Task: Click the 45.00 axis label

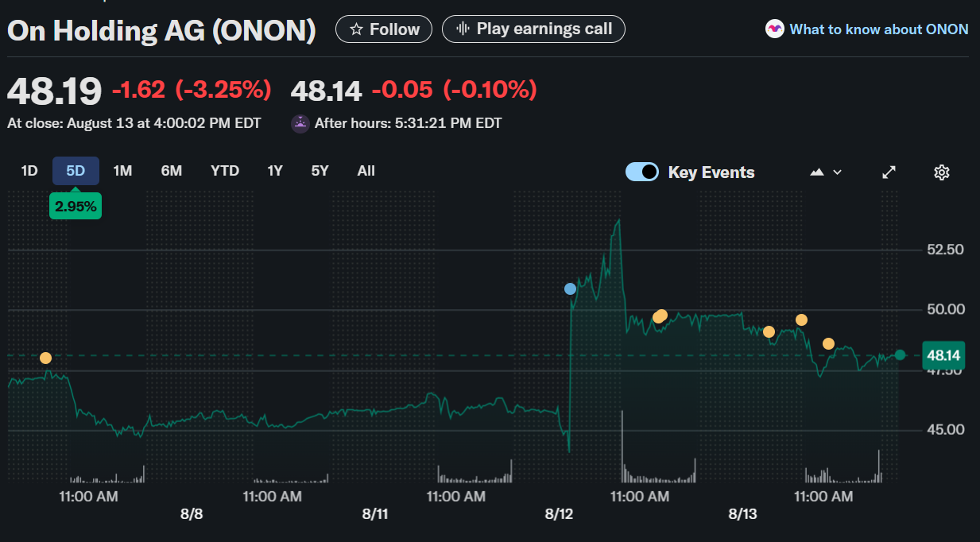Action: coord(946,430)
